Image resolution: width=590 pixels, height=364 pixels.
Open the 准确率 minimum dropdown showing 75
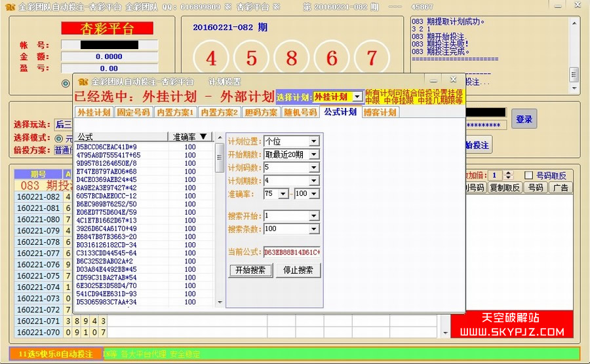pos(283,194)
